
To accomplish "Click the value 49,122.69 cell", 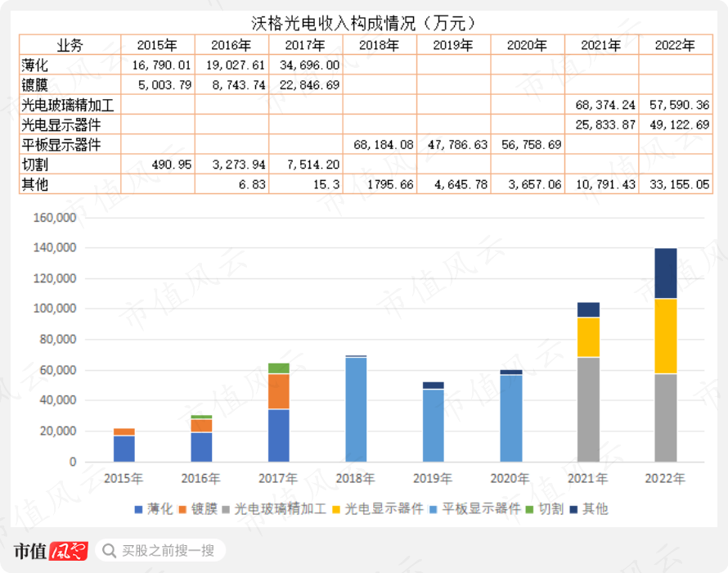I will (x=676, y=124).
